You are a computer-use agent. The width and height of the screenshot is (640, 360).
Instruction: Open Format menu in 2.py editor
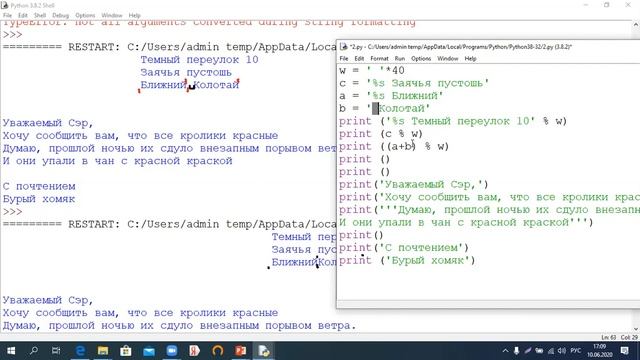click(379, 59)
